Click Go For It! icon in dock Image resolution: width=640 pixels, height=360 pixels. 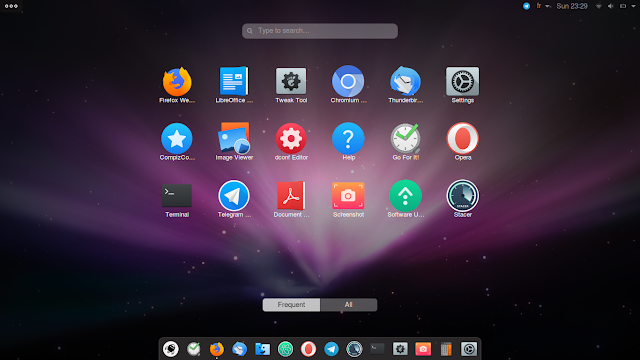click(194, 349)
